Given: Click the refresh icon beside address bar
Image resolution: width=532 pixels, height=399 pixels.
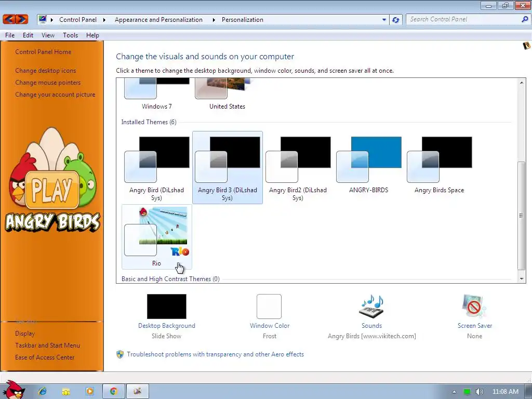Looking at the screenshot, I should pyautogui.click(x=395, y=20).
